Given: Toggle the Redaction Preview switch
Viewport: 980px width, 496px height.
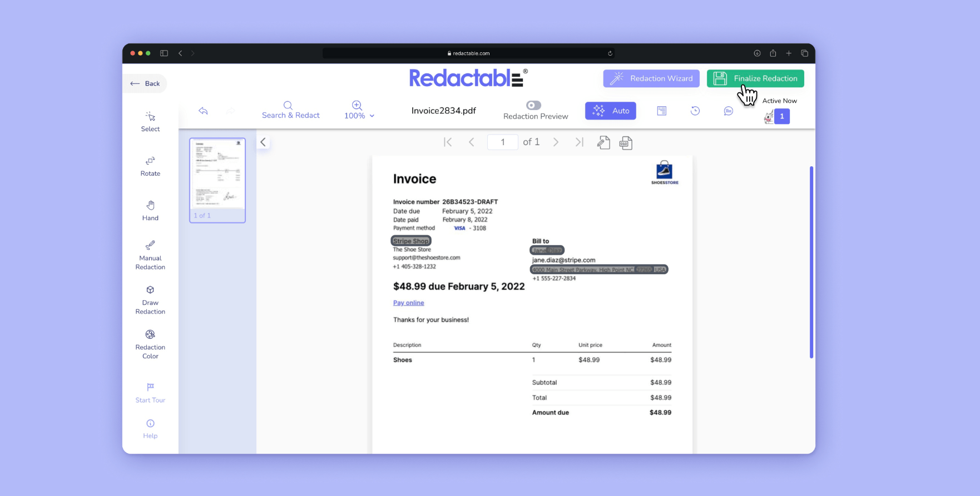Looking at the screenshot, I should [533, 105].
